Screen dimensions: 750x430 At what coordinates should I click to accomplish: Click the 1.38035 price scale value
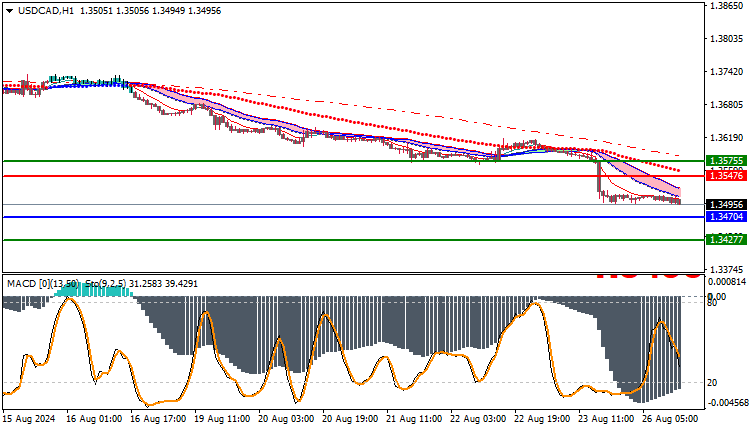coord(727,39)
